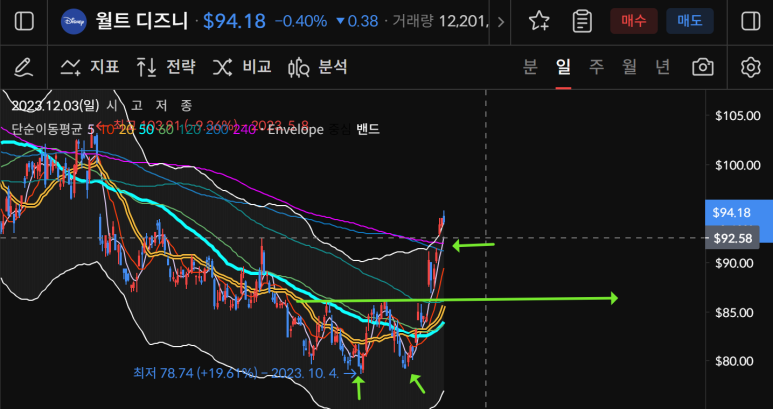773x409 pixels.
Task: Click the $80.00 axis label
Action: [x=735, y=361]
